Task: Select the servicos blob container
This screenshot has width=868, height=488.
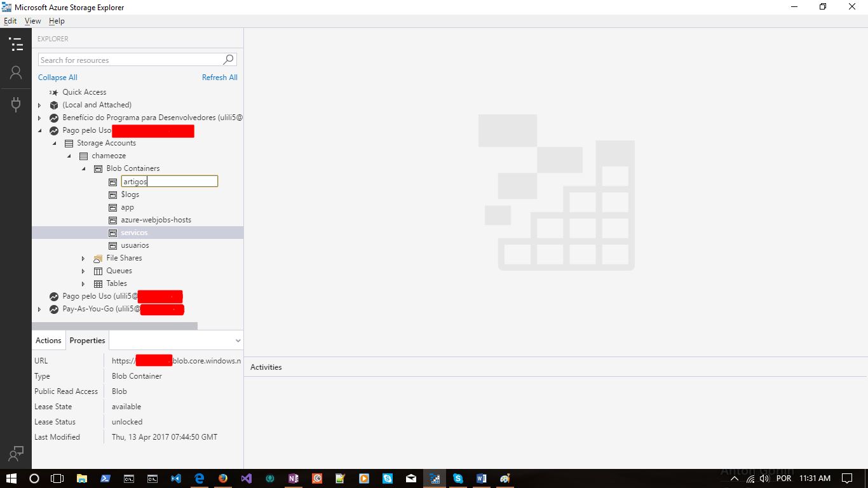Action: click(x=134, y=233)
